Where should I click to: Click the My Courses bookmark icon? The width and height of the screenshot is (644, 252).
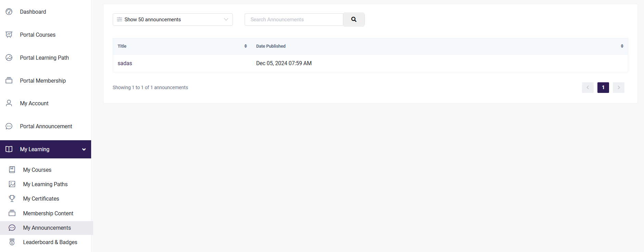coord(12,170)
